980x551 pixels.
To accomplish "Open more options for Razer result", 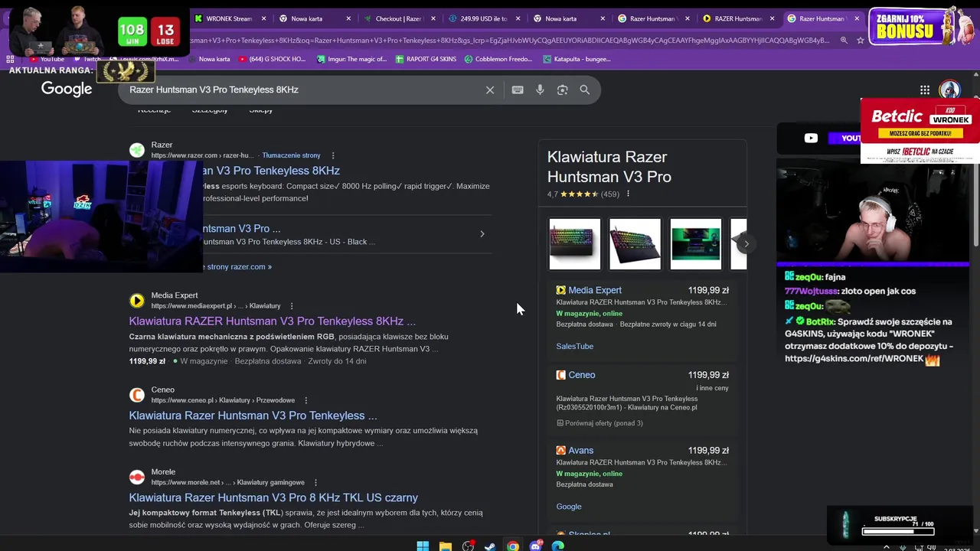I will [333, 155].
